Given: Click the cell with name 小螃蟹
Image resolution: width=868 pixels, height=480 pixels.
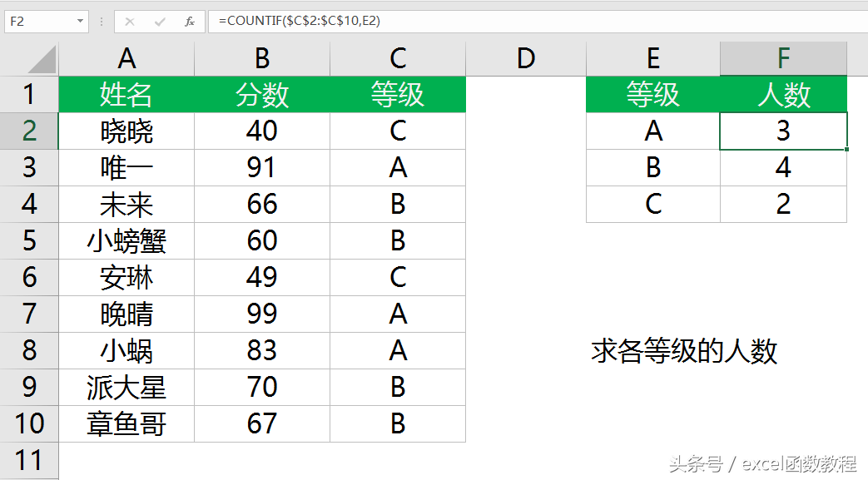Looking at the screenshot, I should point(126,240).
